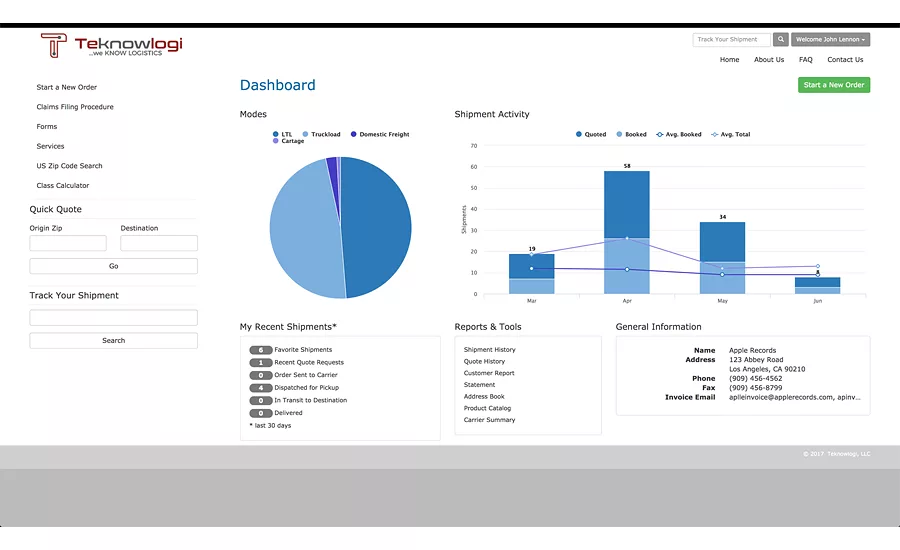Image resolution: width=900 pixels, height=550 pixels.
Task: Click the Apple Records name text
Action: tap(752, 350)
